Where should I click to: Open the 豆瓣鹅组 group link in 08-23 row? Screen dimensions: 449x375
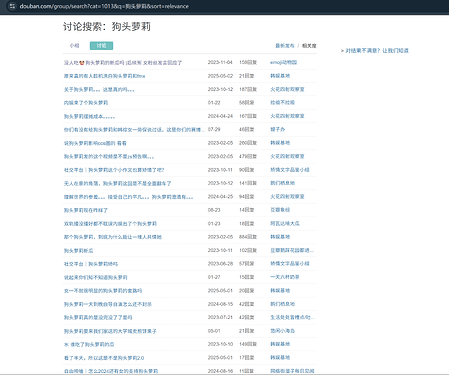click(280, 210)
